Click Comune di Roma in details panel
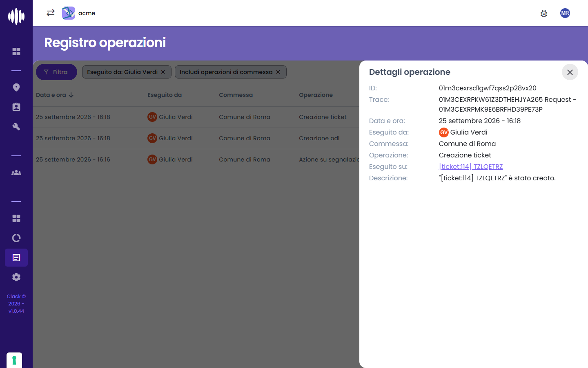The image size is (588, 368). click(467, 144)
